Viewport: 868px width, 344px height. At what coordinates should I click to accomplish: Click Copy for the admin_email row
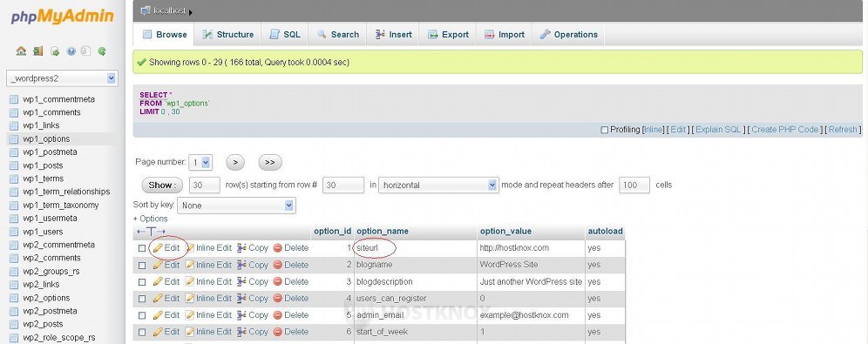[253, 314]
